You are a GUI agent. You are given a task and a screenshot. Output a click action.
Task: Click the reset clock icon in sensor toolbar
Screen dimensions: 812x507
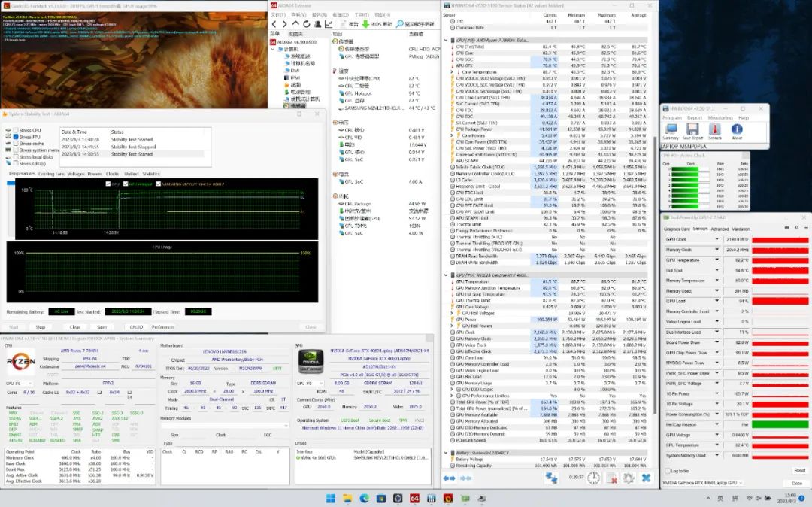pyautogui.click(x=594, y=478)
